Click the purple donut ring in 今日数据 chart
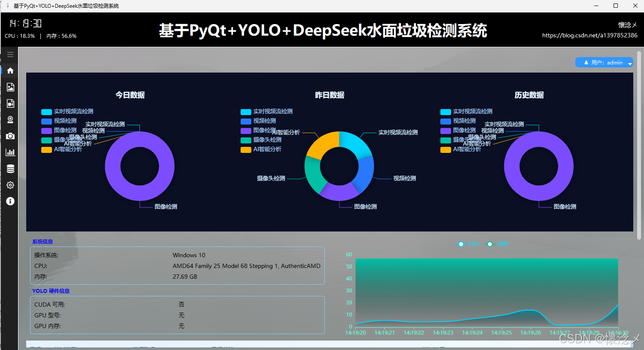This screenshot has width=644, height=350. point(113,166)
